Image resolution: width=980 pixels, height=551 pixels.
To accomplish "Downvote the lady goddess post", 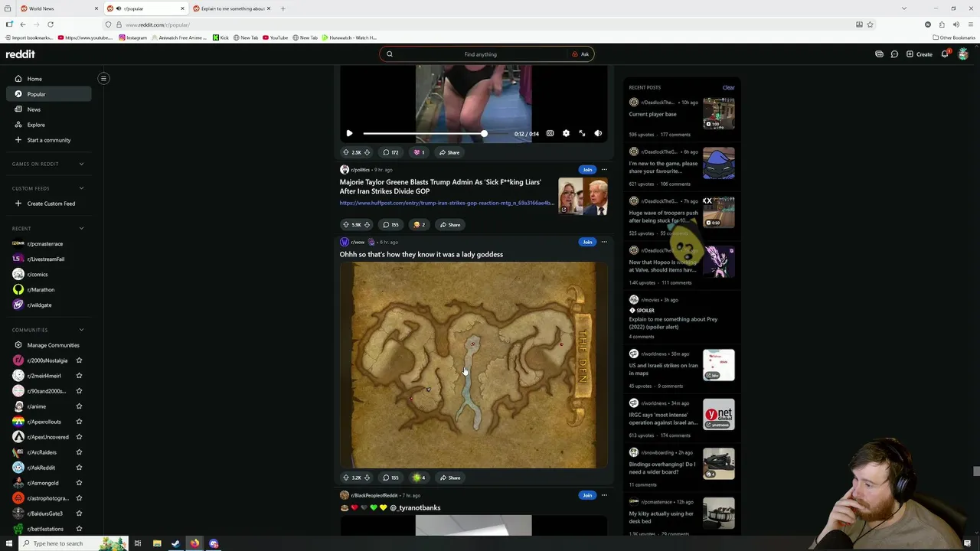I will tap(367, 478).
